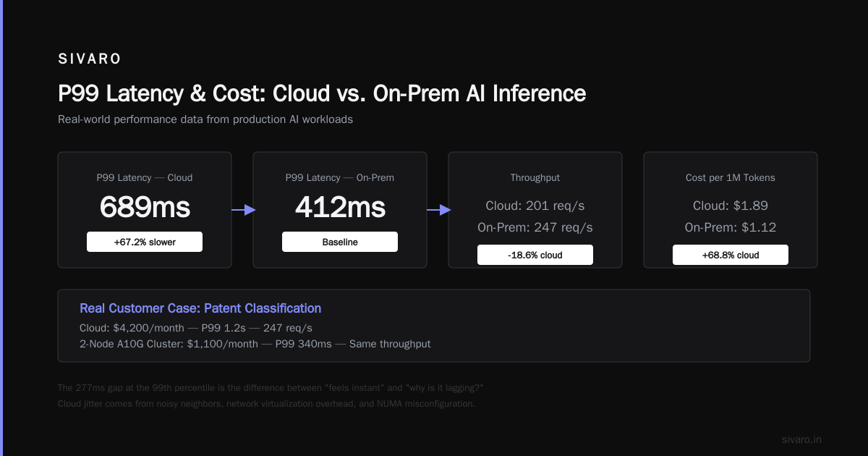Open the sivaro.in link

pos(801,439)
